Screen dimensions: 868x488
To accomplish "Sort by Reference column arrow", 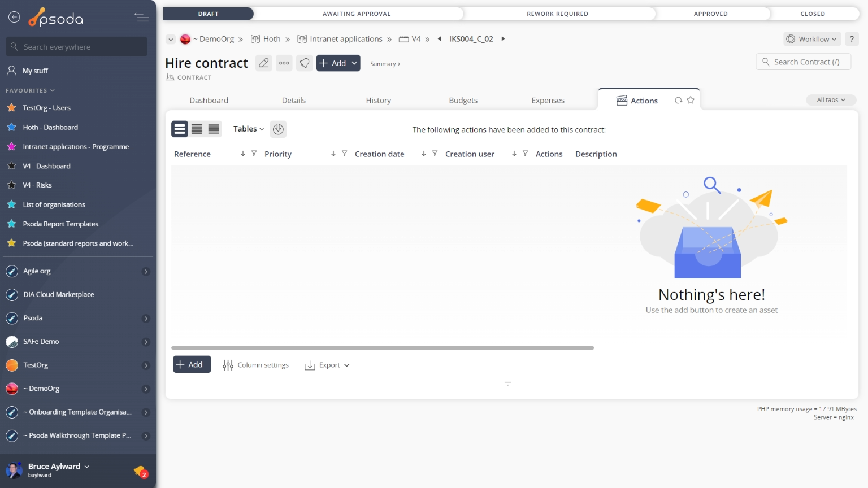I will click(x=243, y=154).
